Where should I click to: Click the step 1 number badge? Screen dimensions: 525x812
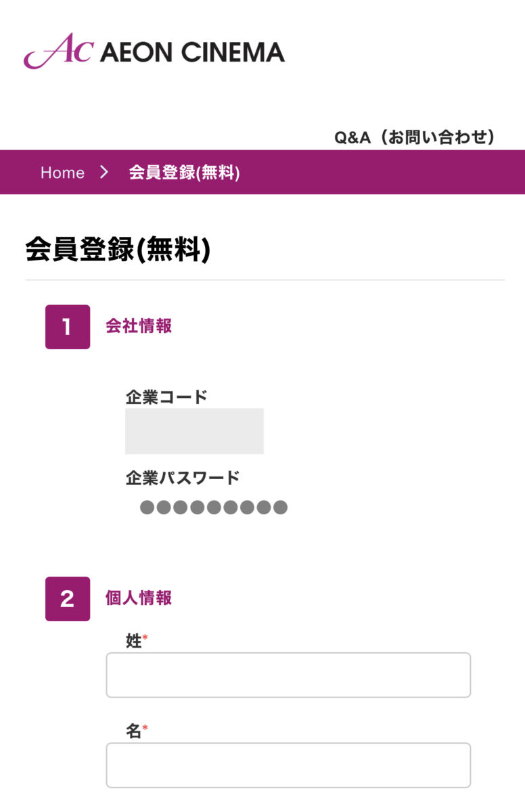[68, 327]
